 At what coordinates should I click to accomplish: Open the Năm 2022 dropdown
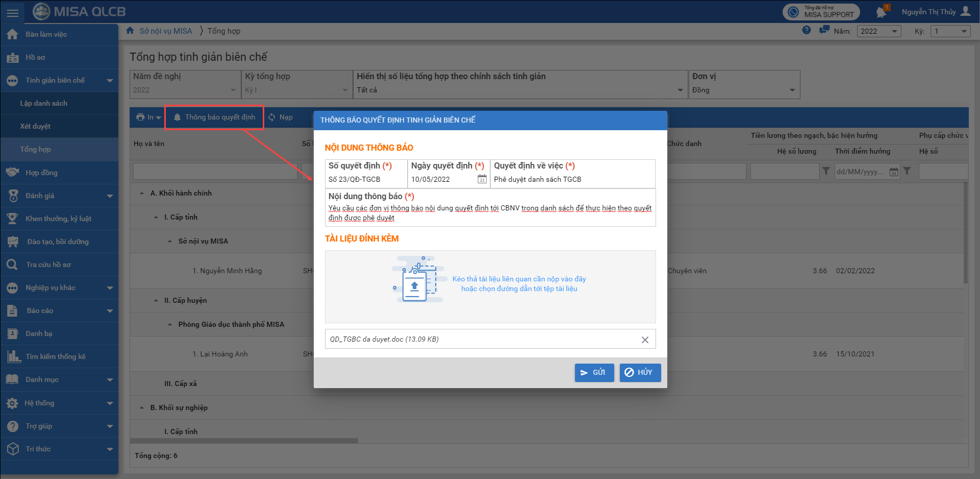pos(879,31)
